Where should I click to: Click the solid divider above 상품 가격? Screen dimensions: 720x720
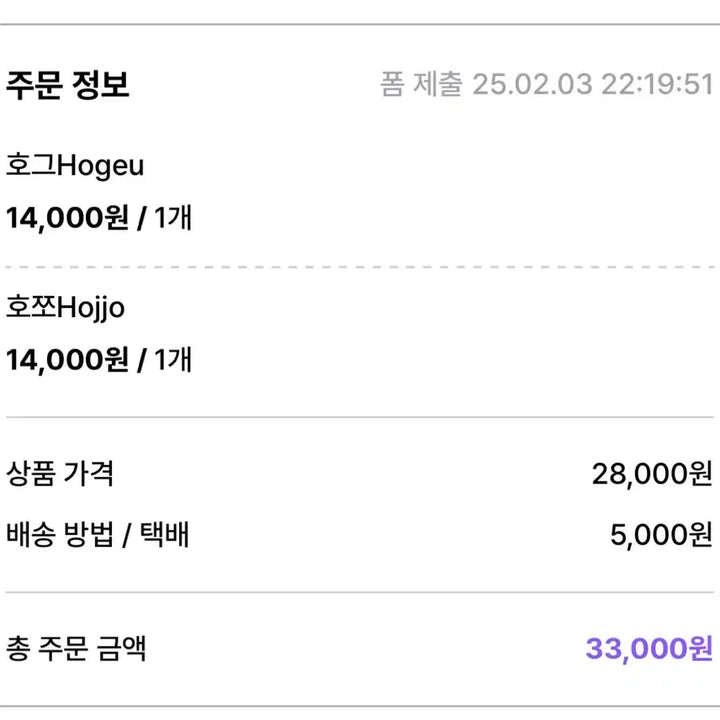[x=360, y=417]
